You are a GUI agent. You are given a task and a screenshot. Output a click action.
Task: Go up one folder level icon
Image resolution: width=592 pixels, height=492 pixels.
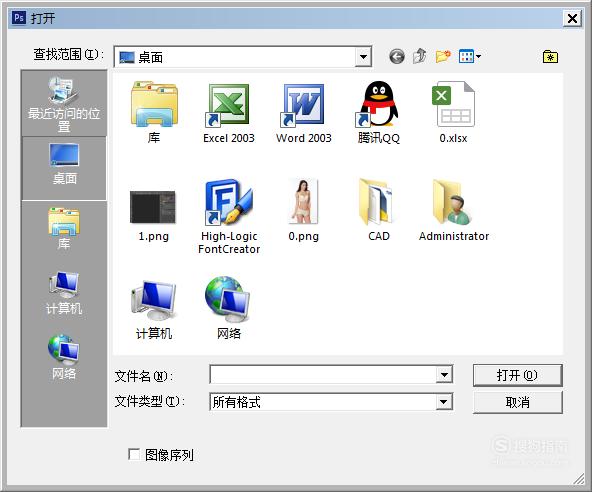coord(420,56)
